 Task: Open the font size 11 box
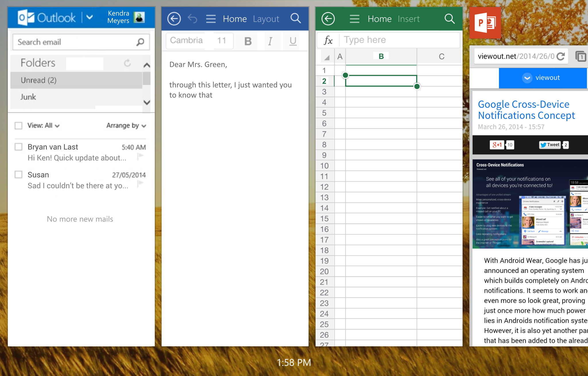pos(223,40)
